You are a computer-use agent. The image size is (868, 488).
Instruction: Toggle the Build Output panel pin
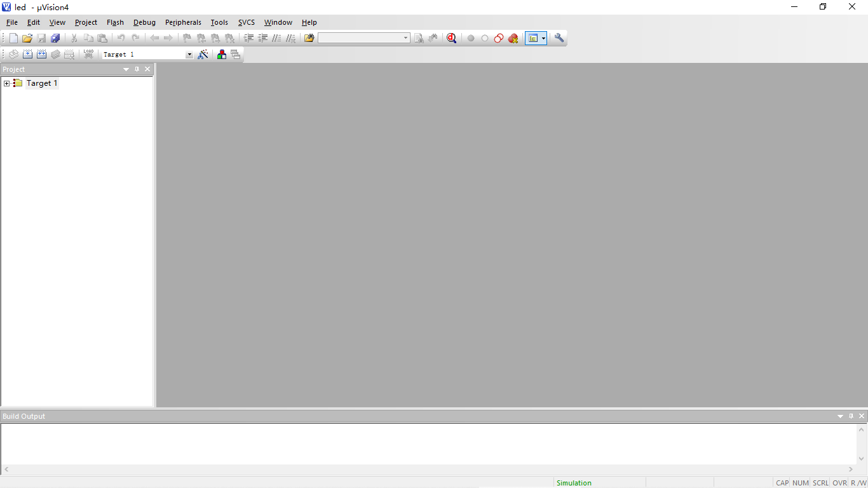coord(851,416)
